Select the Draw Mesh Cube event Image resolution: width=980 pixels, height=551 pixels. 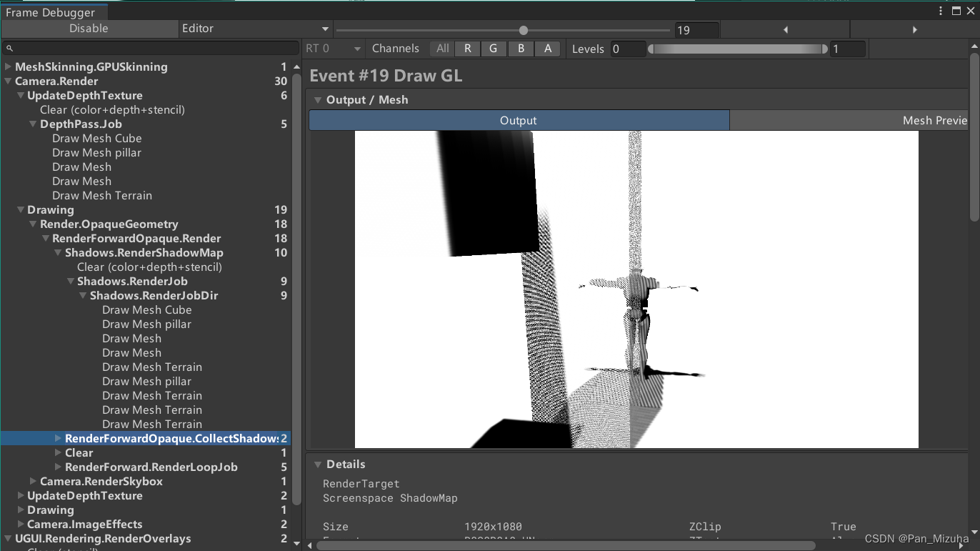96,138
